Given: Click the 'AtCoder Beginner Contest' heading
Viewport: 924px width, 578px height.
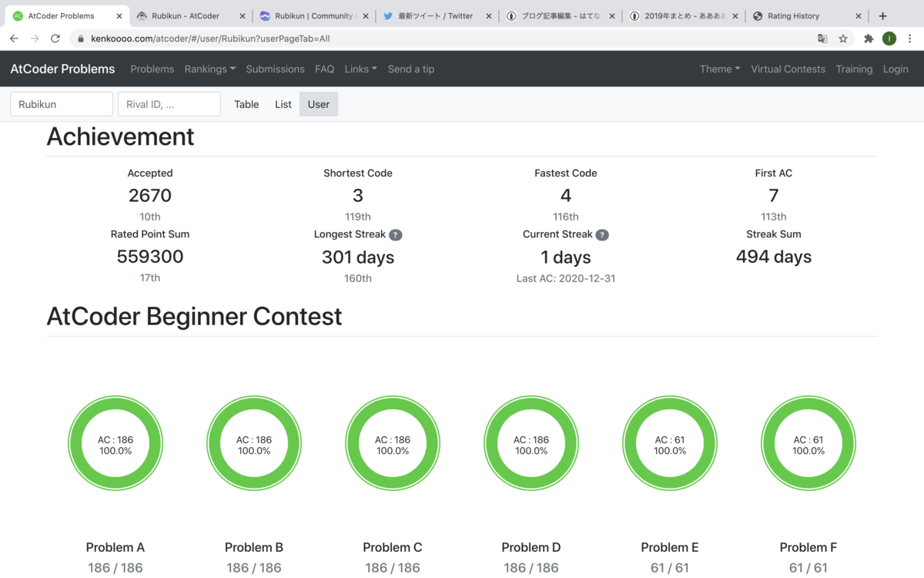Looking at the screenshot, I should point(194,317).
